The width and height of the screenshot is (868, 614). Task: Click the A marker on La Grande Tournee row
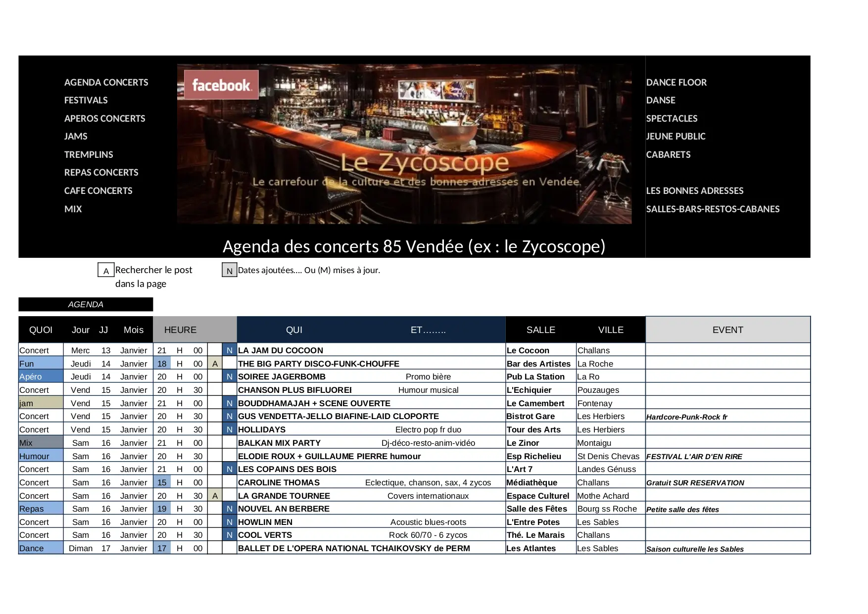[x=215, y=496]
